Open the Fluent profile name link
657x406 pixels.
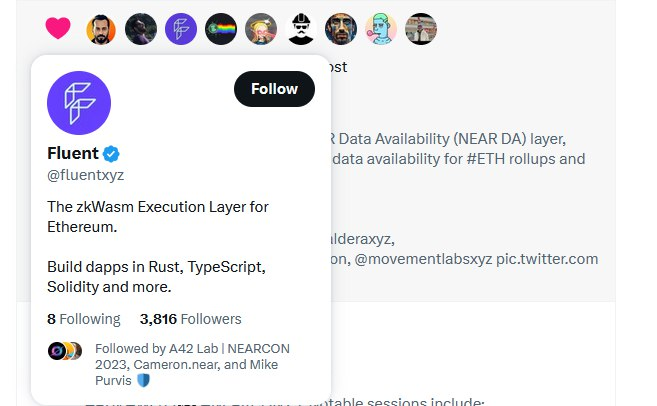[x=73, y=153]
